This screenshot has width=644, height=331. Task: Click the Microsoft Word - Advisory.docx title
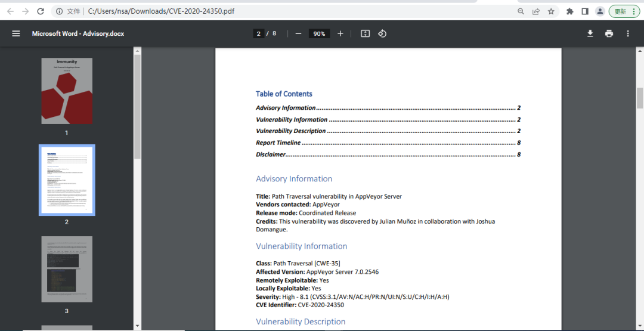(x=78, y=33)
